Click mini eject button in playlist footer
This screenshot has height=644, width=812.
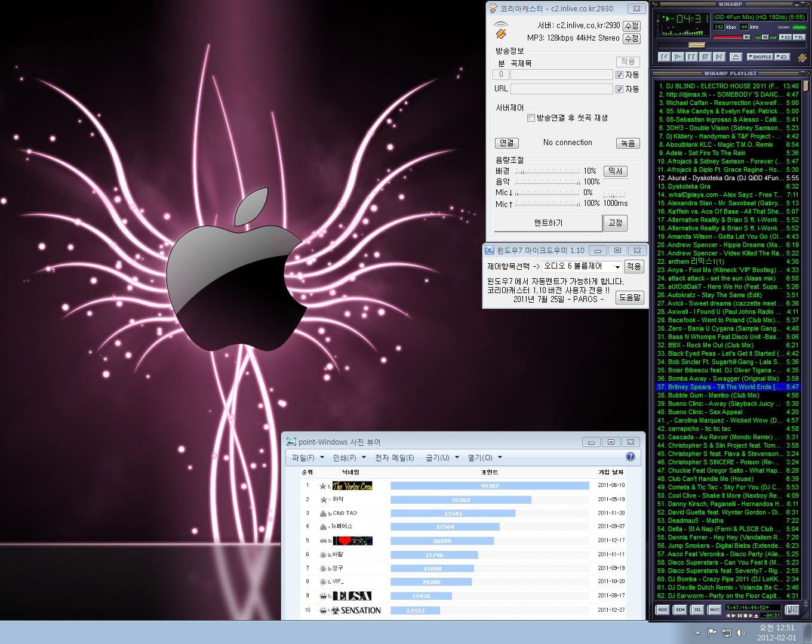point(756,615)
